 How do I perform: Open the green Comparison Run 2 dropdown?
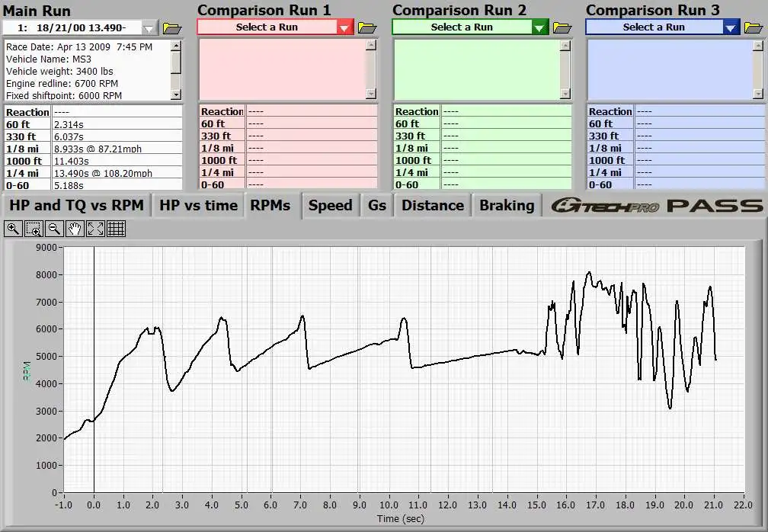click(539, 27)
